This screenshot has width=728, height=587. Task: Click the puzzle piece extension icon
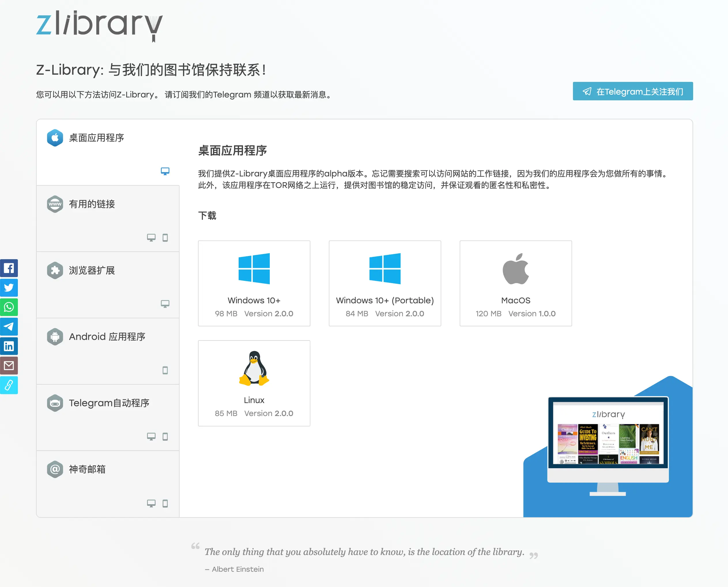click(55, 270)
